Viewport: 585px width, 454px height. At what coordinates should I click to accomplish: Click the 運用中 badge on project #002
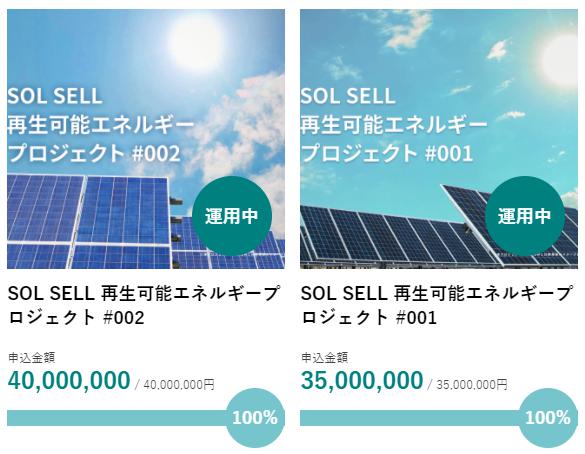click(x=232, y=216)
